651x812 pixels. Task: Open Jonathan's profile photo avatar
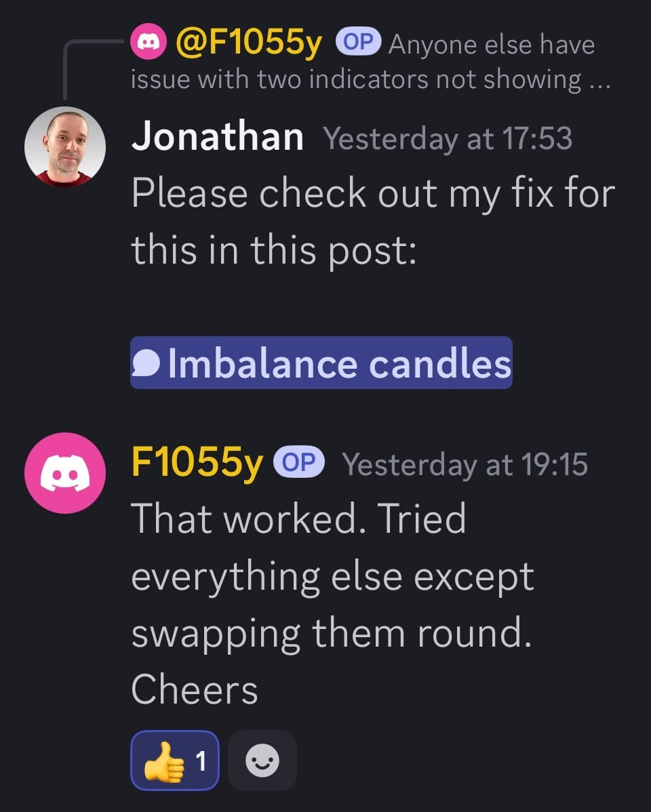point(64,146)
